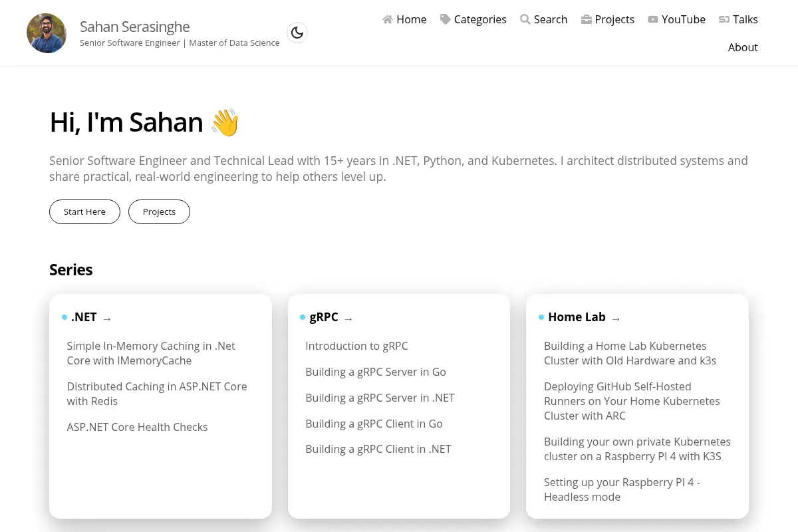Open the About page link
Viewport: 798px width, 532px height.
tap(743, 47)
